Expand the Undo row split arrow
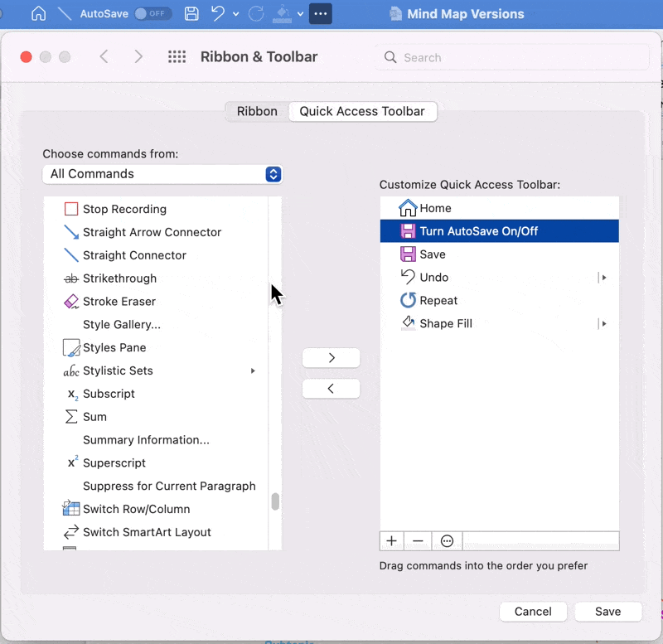The width and height of the screenshot is (663, 644). point(603,278)
